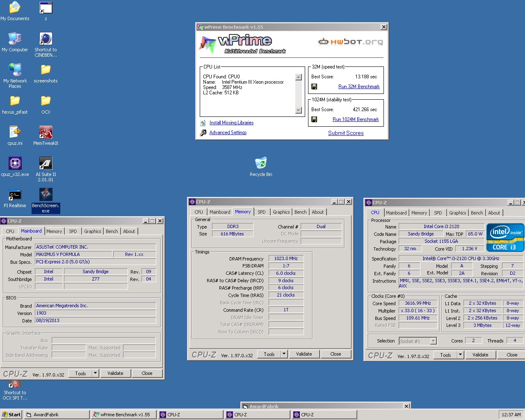
Task: Switch to wPrime Benchmark taskbar button
Action: (x=123, y=415)
